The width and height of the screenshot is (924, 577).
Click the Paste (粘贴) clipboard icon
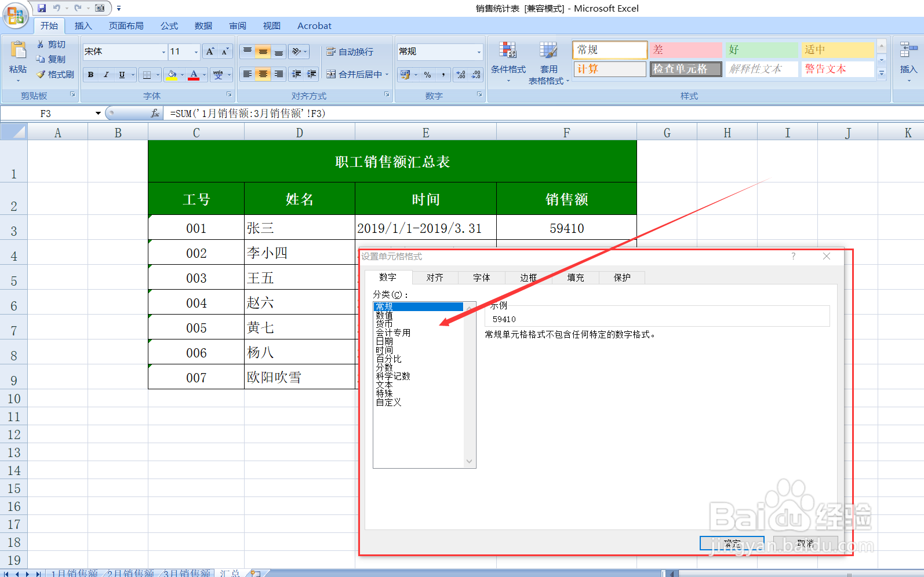tap(18, 51)
